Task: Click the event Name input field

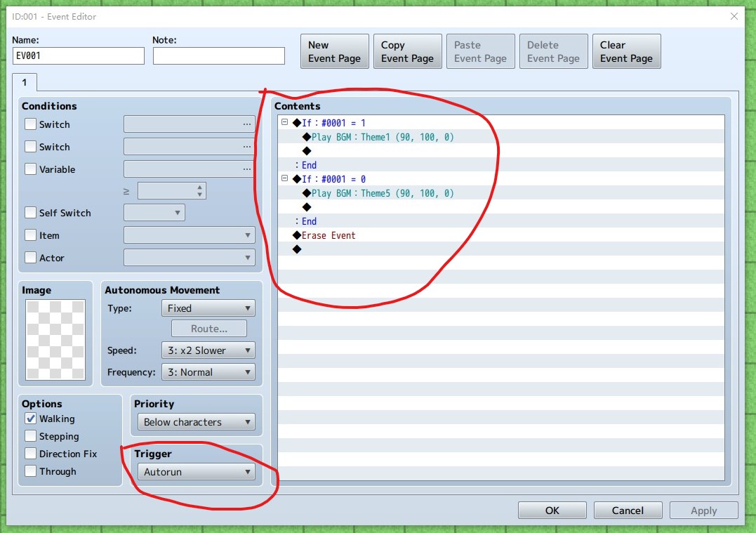Action: pos(79,55)
